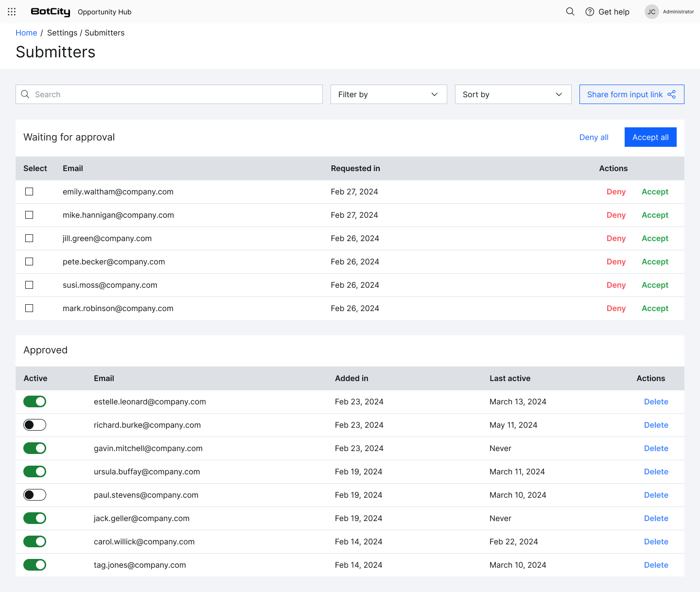This screenshot has width=700, height=592.
Task: Click the JC administrator avatar
Action: click(x=651, y=12)
